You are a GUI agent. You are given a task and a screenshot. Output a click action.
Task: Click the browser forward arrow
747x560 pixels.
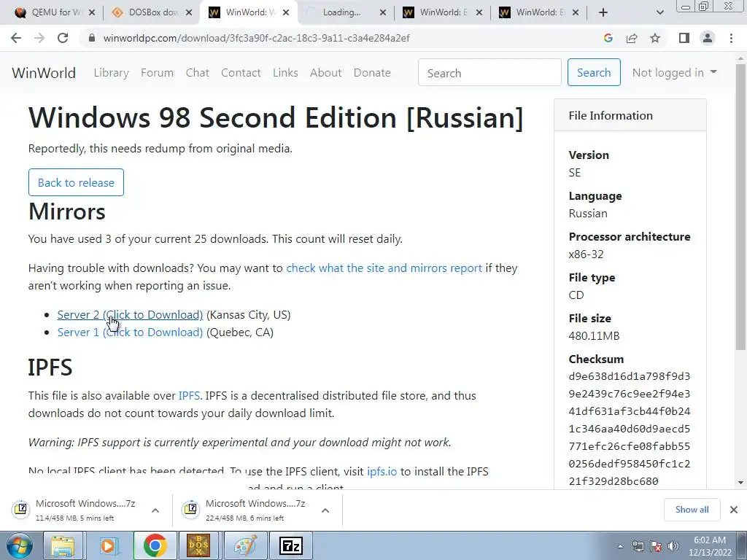39,38
